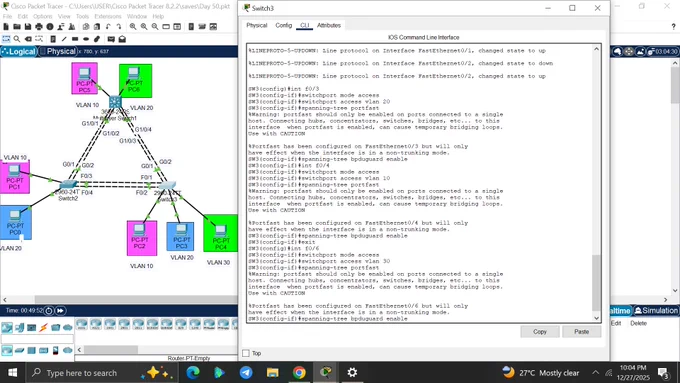This screenshot has width=680, height=383.
Task: Open the Extensions menu
Action: pyautogui.click(x=108, y=16)
